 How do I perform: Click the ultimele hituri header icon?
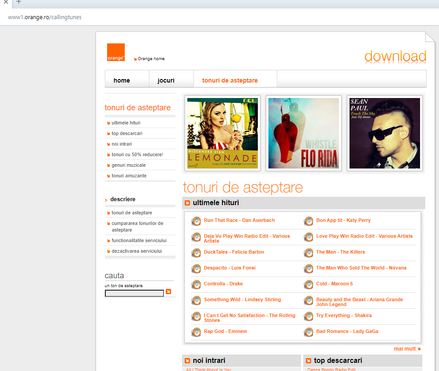(x=187, y=203)
